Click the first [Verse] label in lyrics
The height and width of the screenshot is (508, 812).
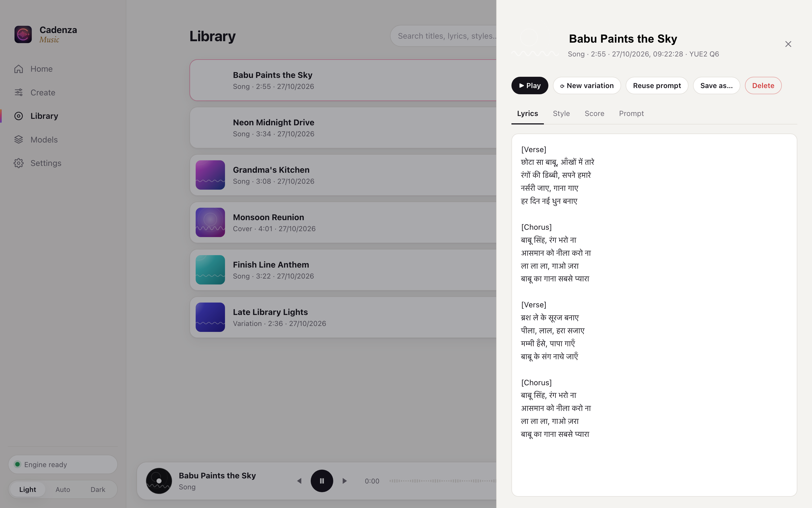[x=533, y=150]
